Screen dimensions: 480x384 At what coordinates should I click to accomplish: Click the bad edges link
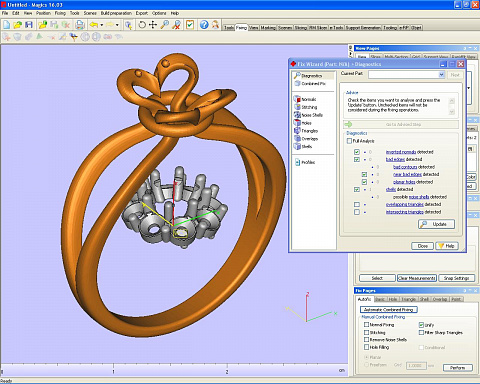pyautogui.click(x=395, y=159)
